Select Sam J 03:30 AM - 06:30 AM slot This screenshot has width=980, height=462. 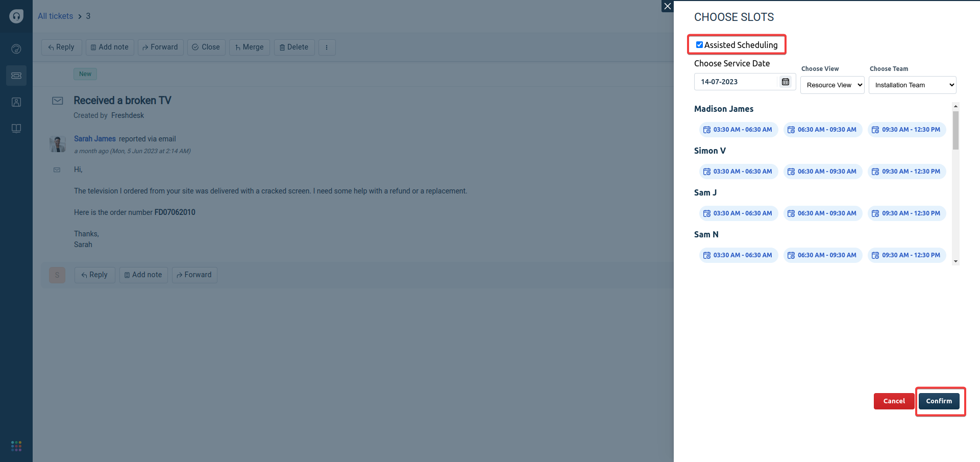pyautogui.click(x=738, y=213)
